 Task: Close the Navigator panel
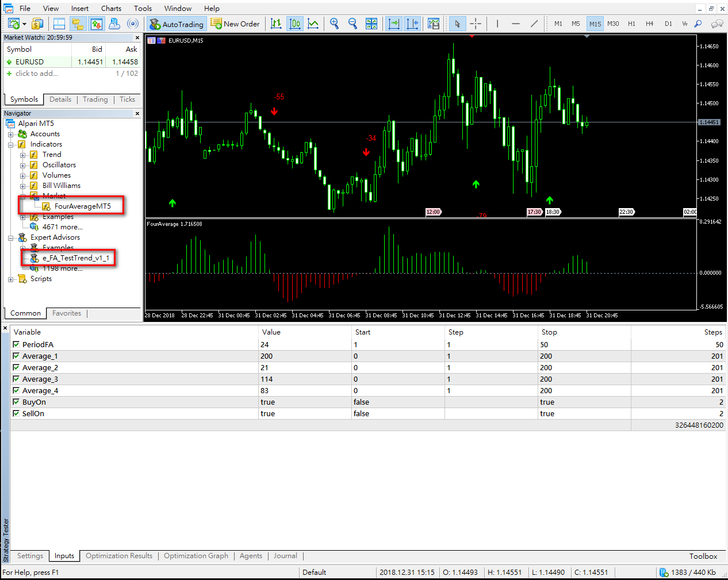click(137, 113)
